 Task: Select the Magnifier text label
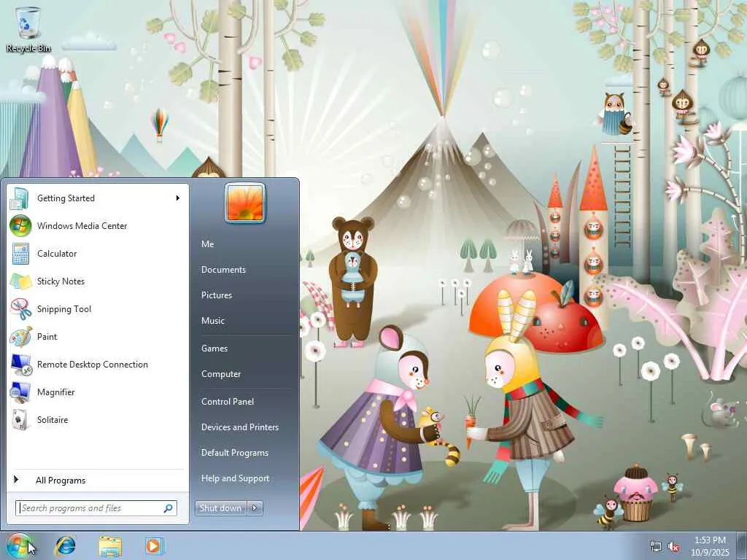pyautogui.click(x=55, y=392)
